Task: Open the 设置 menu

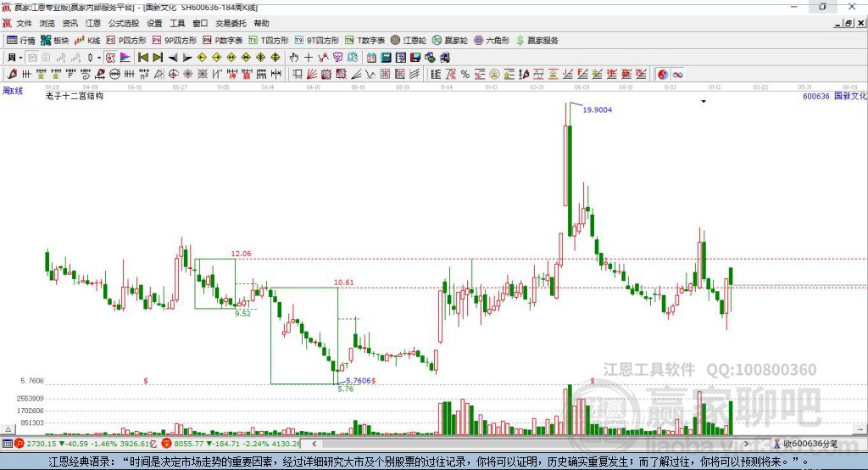Action: 154,23
